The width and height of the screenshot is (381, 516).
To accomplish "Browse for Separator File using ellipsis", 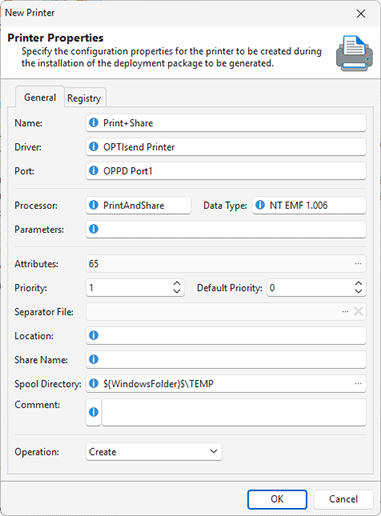I will 345,311.
